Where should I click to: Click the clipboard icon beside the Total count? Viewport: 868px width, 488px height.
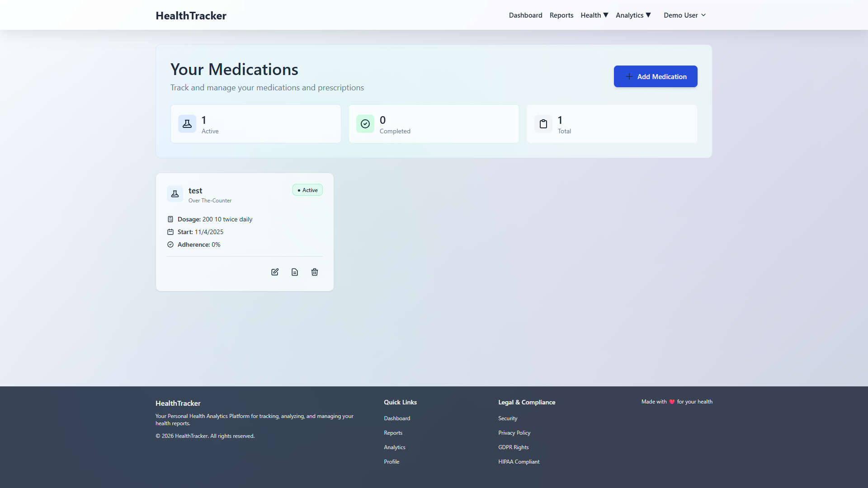tap(543, 123)
